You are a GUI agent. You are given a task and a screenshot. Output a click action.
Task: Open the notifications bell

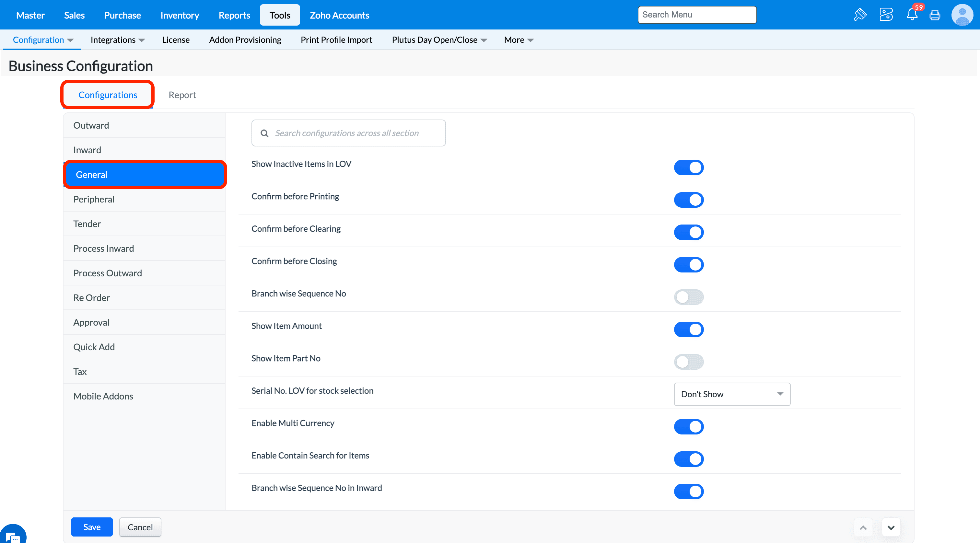click(912, 15)
